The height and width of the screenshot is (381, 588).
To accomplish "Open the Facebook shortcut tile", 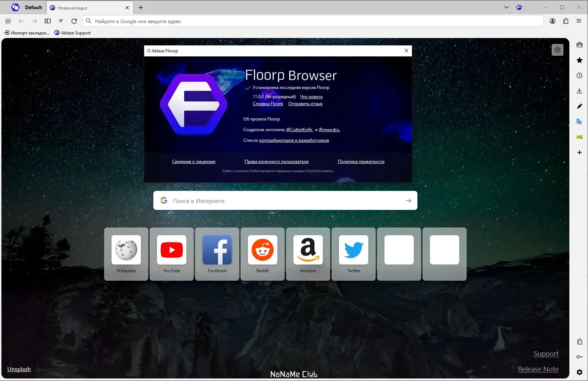I will tap(217, 254).
